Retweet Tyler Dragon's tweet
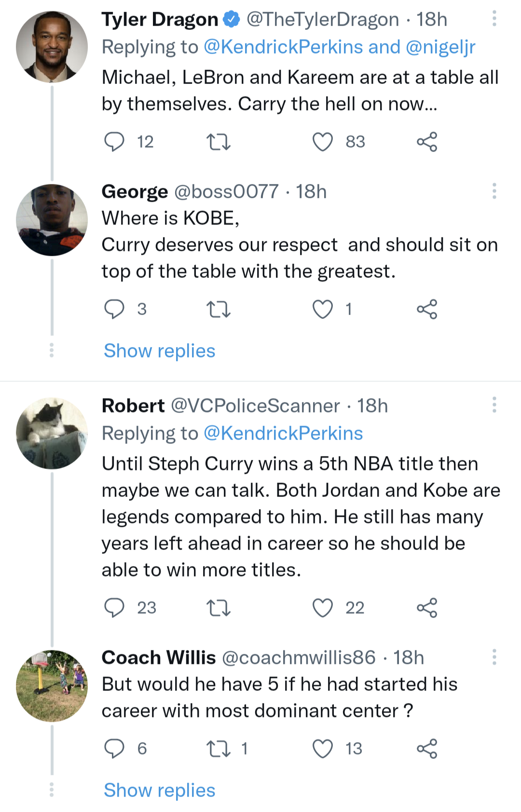 point(218,142)
